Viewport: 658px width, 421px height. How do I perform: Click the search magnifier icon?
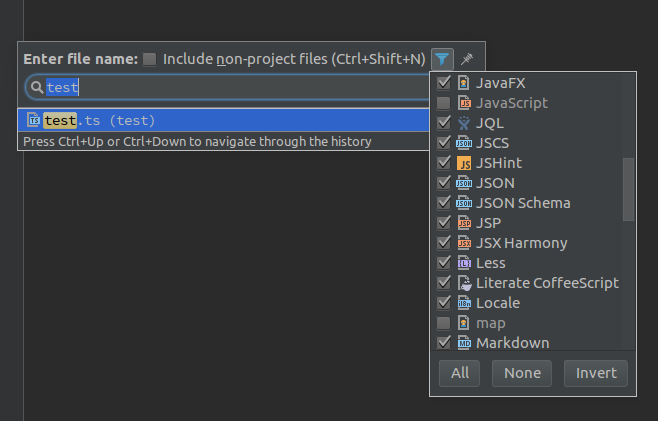click(x=36, y=88)
